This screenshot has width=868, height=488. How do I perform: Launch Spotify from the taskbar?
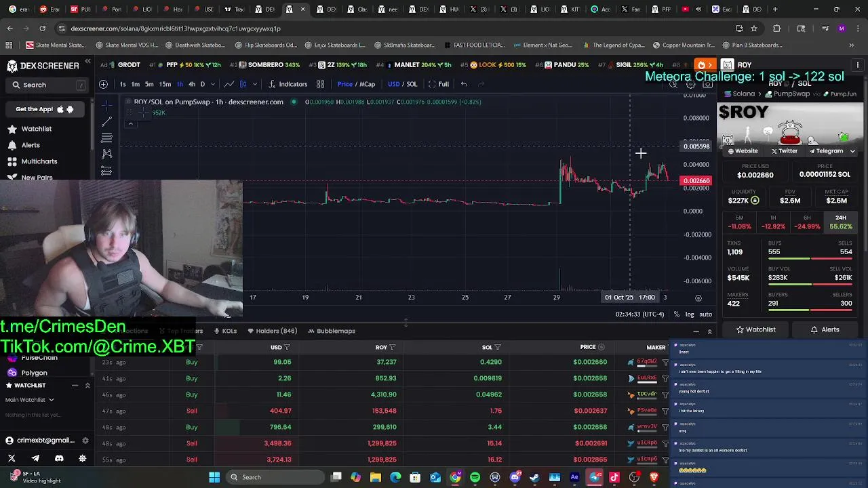pyautogui.click(x=475, y=477)
